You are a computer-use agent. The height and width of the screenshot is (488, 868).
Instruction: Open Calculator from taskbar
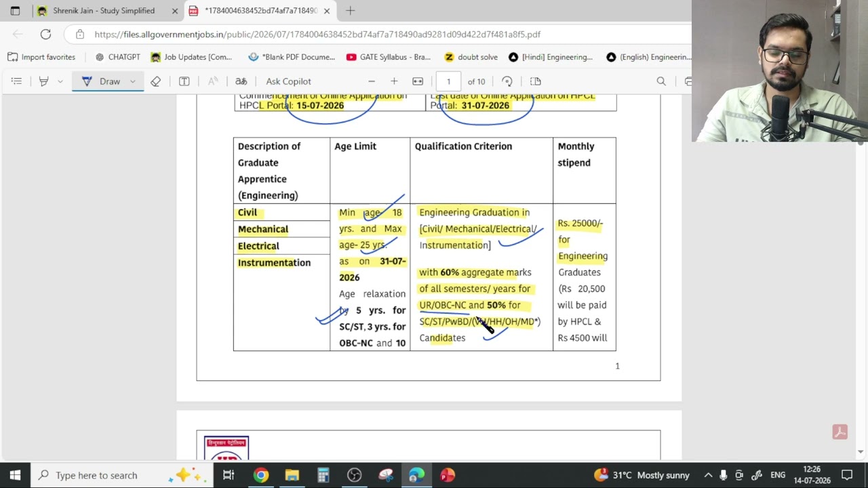pyautogui.click(x=323, y=475)
